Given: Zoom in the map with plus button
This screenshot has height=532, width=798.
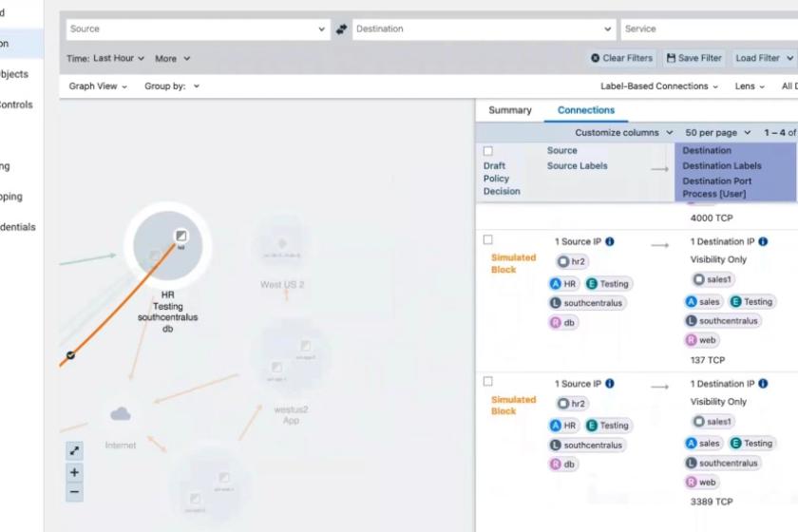Looking at the screenshot, I should pos(74,472).
